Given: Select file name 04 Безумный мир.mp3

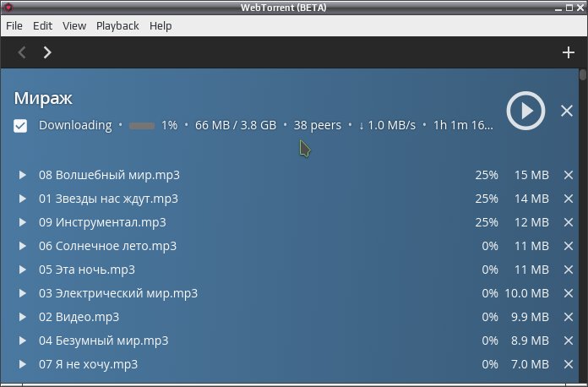Looking at the screenshot, I should tap(104, 341).
